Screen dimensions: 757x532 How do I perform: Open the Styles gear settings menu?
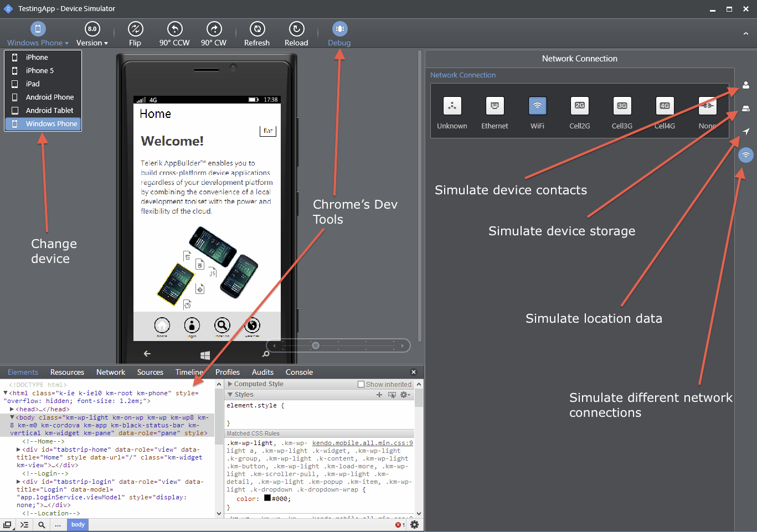[405, 395]
